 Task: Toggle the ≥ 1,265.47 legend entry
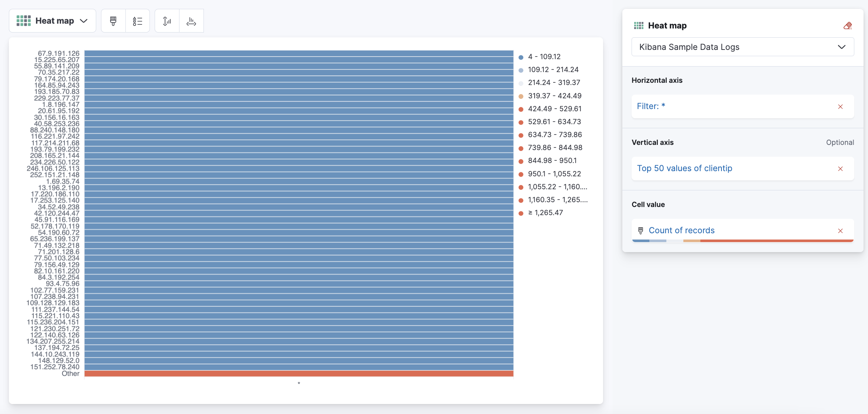point(545,213)
